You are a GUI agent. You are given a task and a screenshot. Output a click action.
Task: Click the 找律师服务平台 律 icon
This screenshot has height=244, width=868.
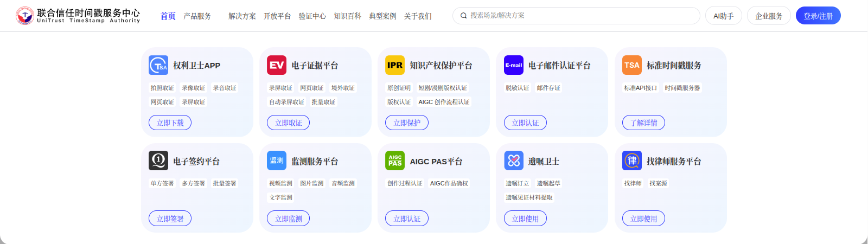[x=632, y=160]
